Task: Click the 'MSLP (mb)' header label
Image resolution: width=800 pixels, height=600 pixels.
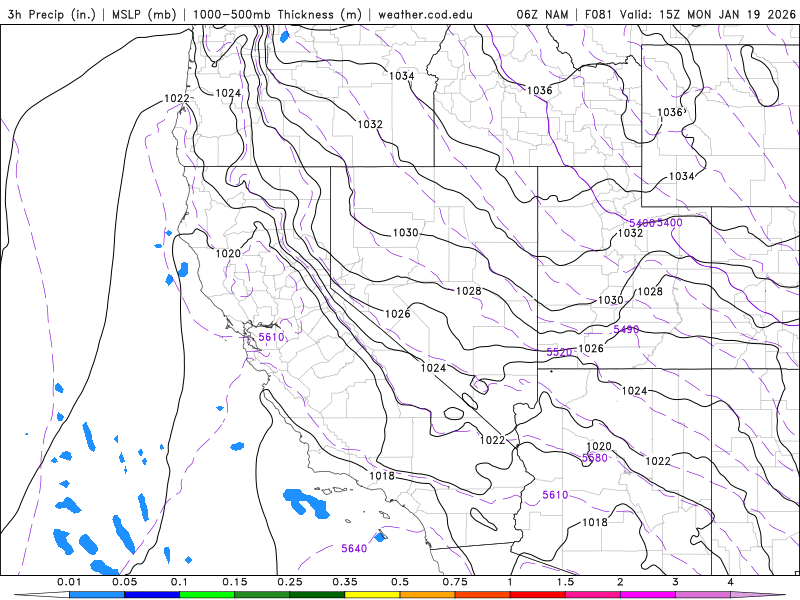Action: 144,14
